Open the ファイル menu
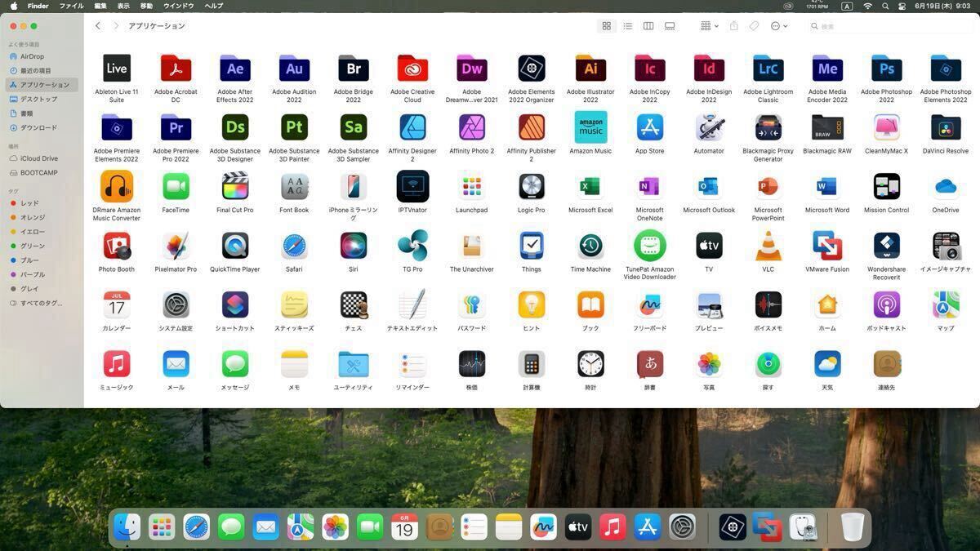This screenshot has width=980, height=551. 71,6
